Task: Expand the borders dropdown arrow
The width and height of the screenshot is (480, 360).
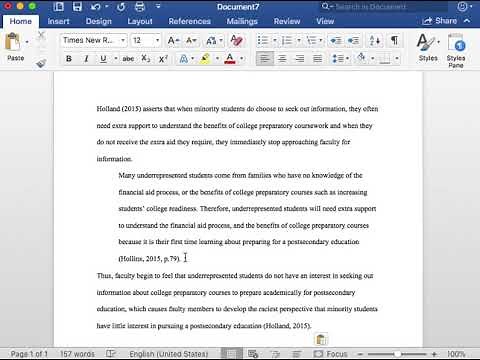Action: (397, 59)
